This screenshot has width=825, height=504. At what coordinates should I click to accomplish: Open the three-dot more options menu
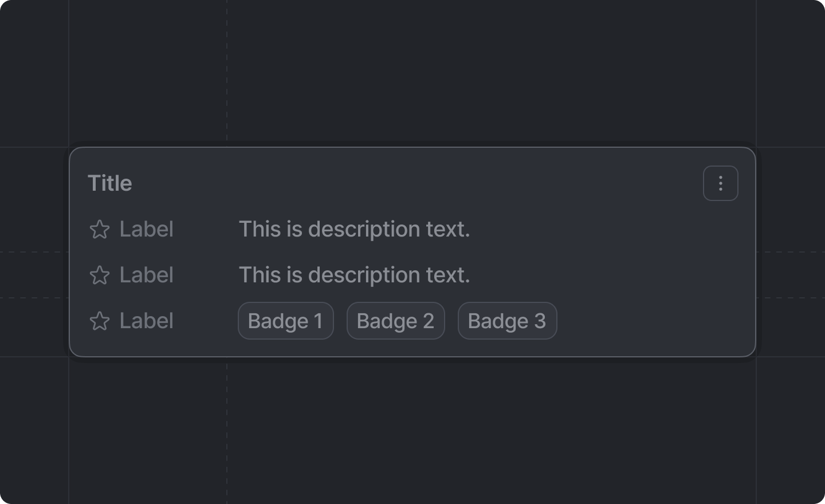tap(720, 183)
